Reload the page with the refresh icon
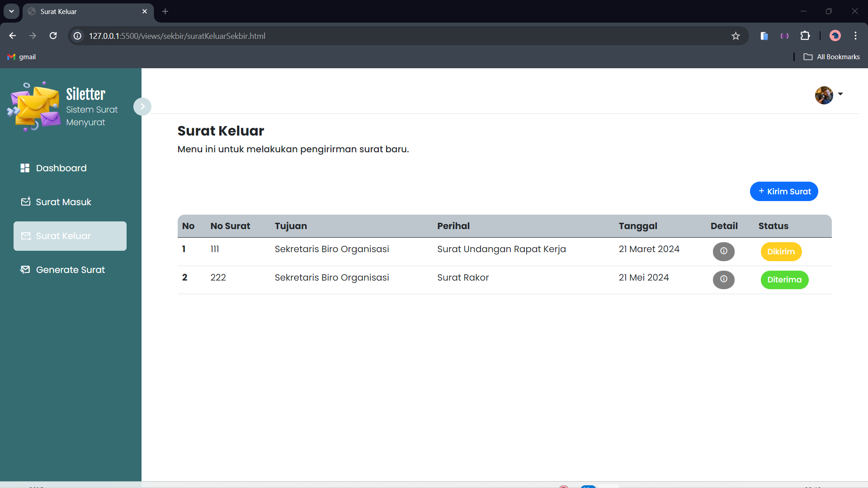Screen dimensions: 868x488 click(x=53, y=36)
